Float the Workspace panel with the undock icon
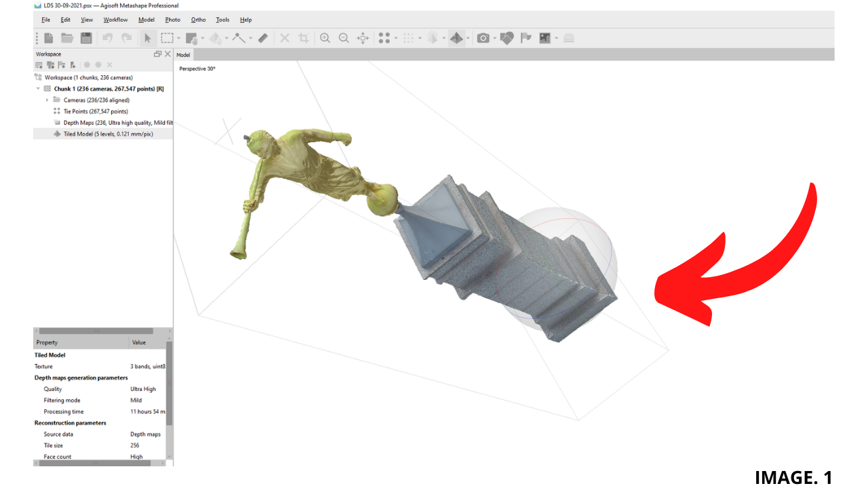The width and height of the screenshot is (868, 488). click(158, 54)
